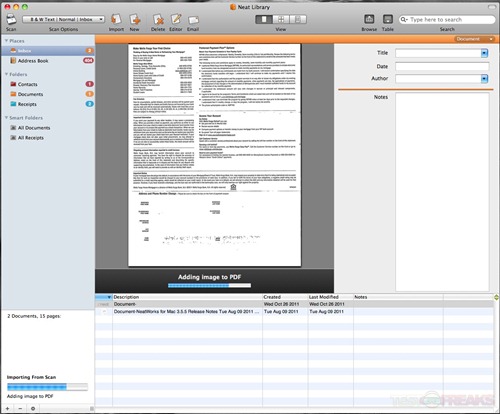500x414 pixels.
Task: Click the remove (−) button in sidebar footer
Action: coord(20,408)
